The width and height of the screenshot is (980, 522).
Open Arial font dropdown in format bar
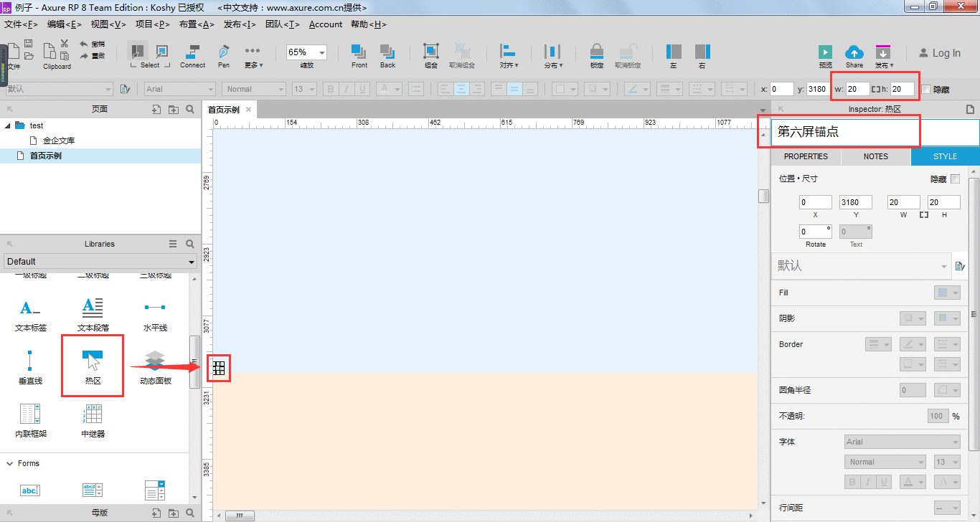[180, 89]
